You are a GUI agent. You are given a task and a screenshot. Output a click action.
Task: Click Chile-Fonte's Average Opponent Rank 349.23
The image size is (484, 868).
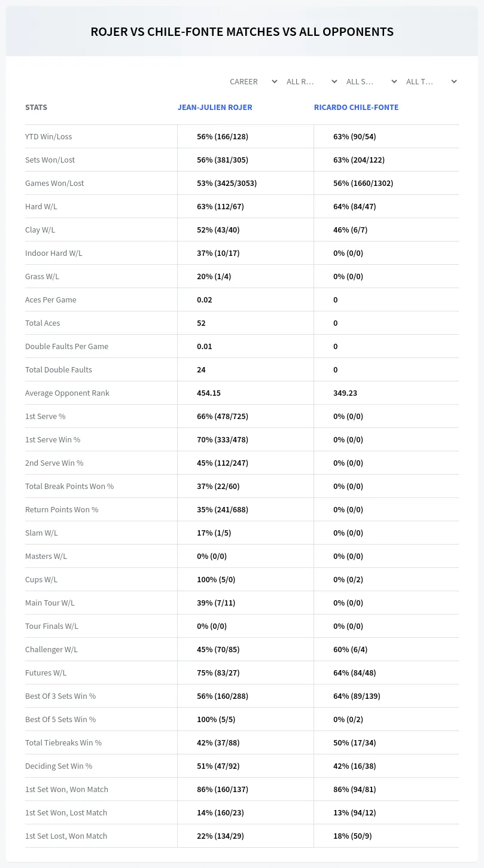345,393
